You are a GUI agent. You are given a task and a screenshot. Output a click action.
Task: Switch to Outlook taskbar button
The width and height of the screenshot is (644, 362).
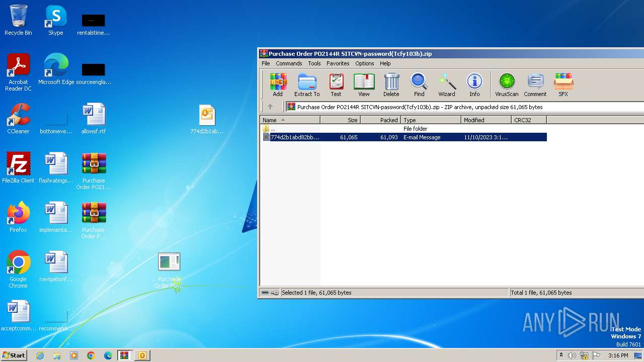point(142,355)
